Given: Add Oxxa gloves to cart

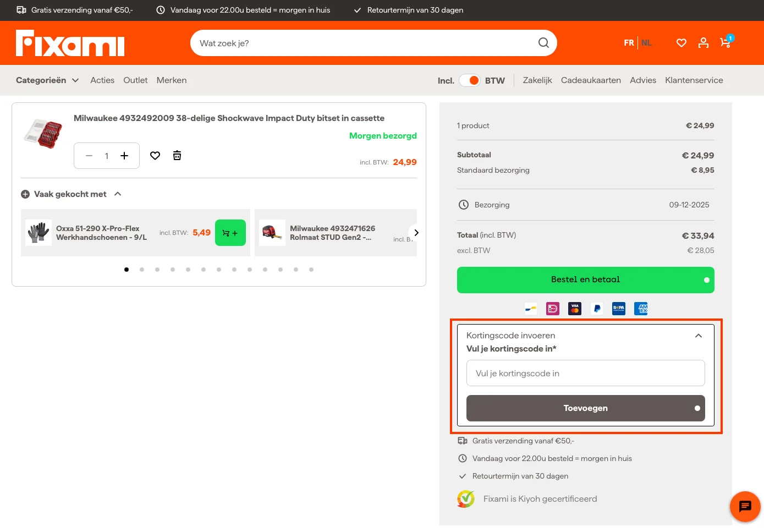Looking at the screenshot, I should 230,233.
